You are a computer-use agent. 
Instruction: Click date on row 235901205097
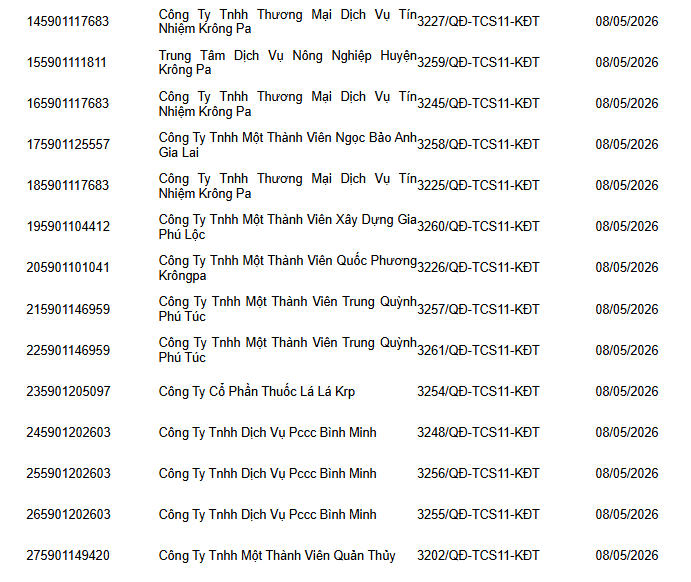pyautogui.click(x=627, y=391)
